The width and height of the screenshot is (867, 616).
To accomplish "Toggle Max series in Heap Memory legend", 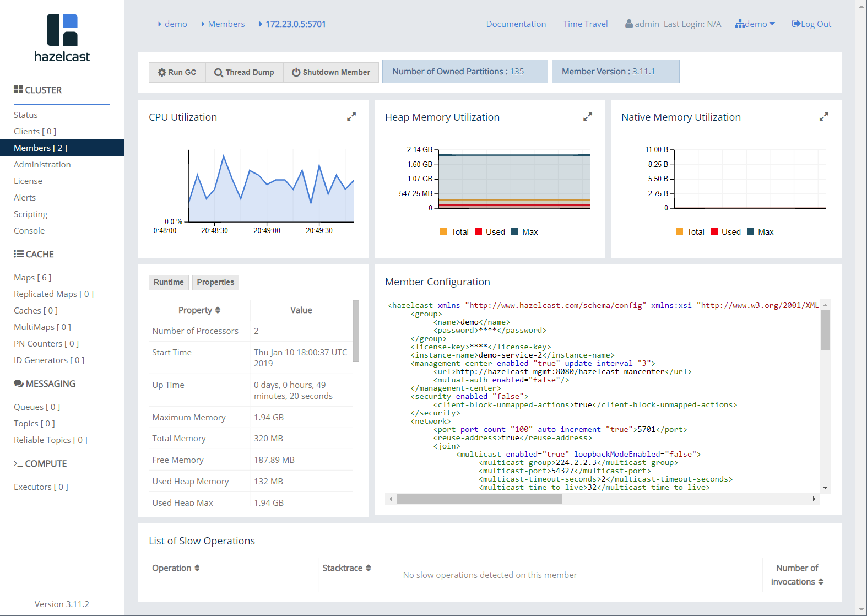I will (524, 232).
